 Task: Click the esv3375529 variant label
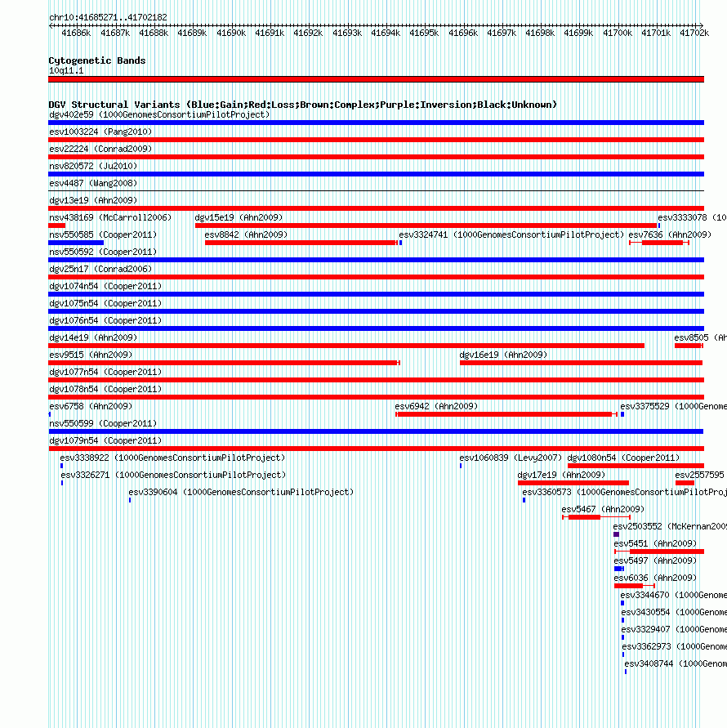[x=674, y=407]
